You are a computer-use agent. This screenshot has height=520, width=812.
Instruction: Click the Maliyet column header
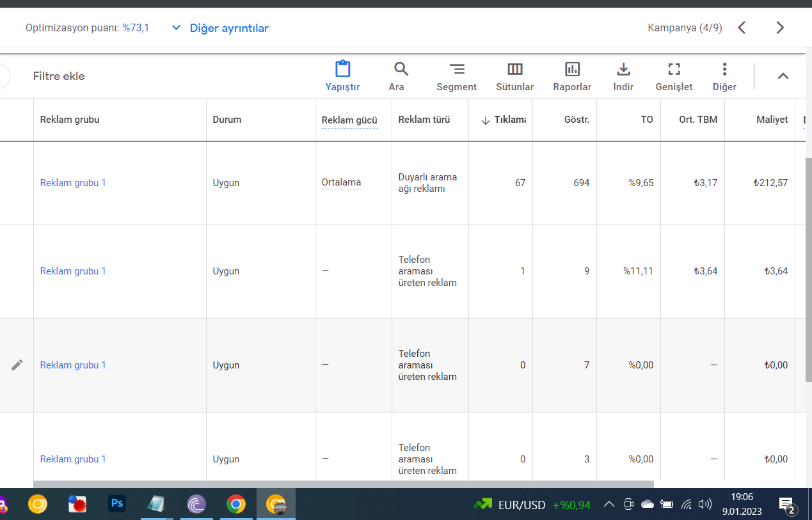pos(772,120)
